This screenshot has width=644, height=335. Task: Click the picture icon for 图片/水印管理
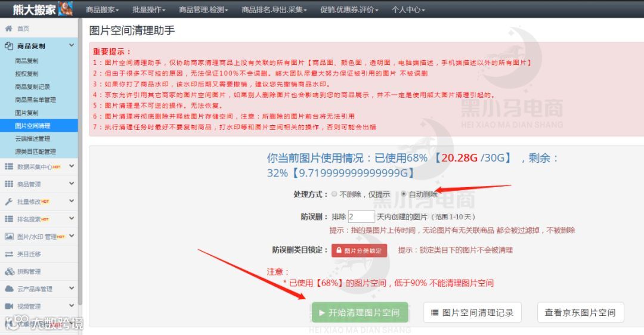coord(8,237)
